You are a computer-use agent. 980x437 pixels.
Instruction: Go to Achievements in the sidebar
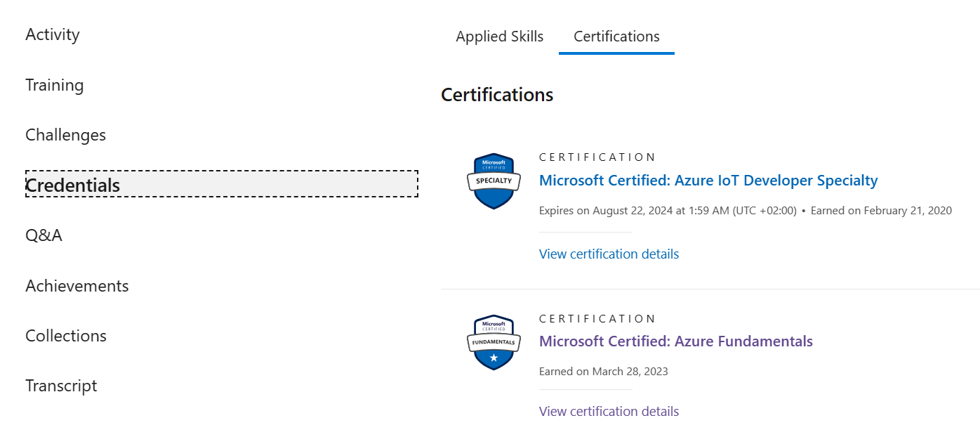pyautogui.click(x=77, y=286)
